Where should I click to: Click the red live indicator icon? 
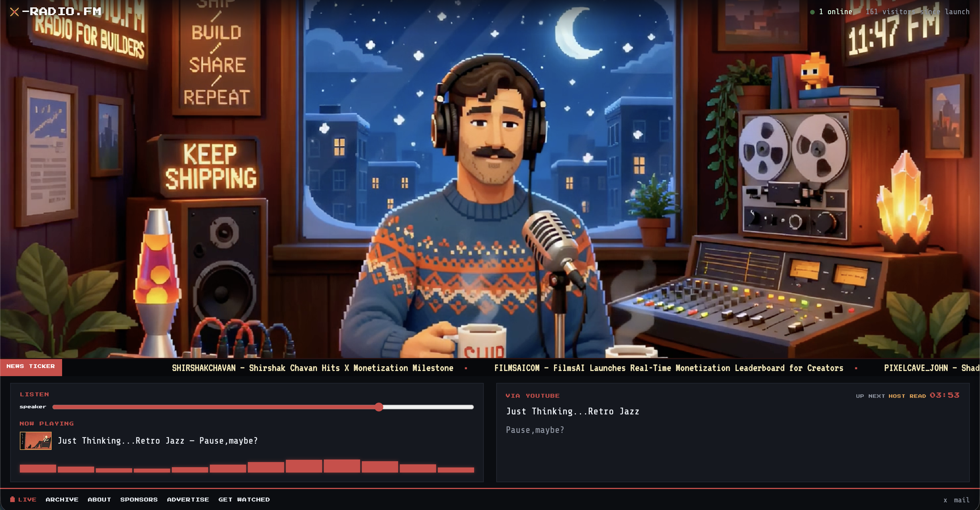[12, 499]
